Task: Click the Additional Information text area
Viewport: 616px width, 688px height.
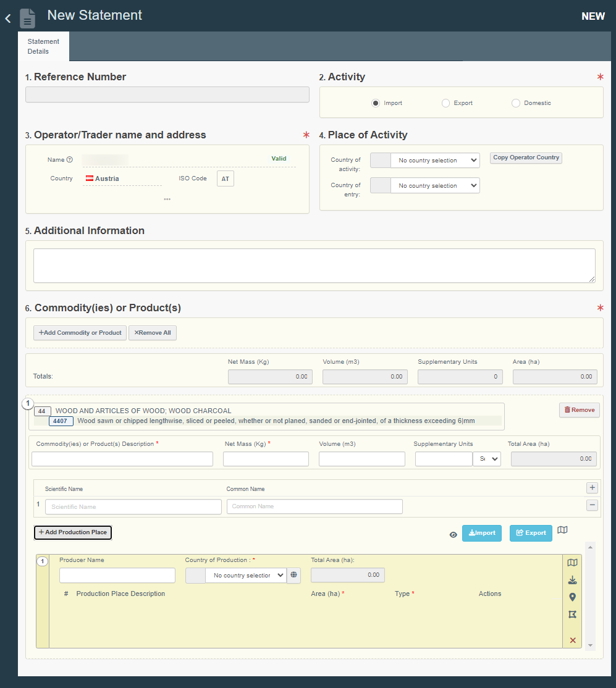Action: tap(314, 266)
